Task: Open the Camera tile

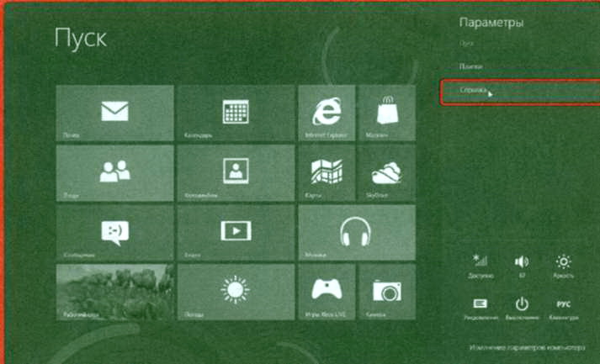Action: [x=387, y=292]
